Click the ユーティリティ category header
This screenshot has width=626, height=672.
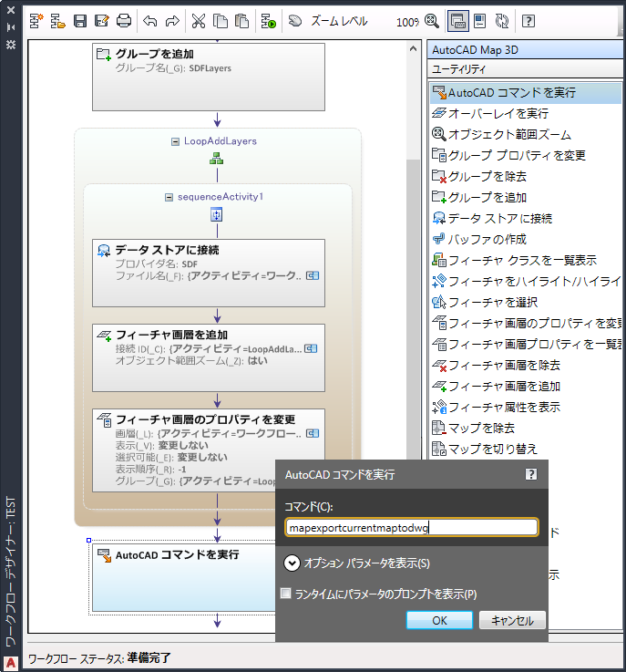click(525, 69)
